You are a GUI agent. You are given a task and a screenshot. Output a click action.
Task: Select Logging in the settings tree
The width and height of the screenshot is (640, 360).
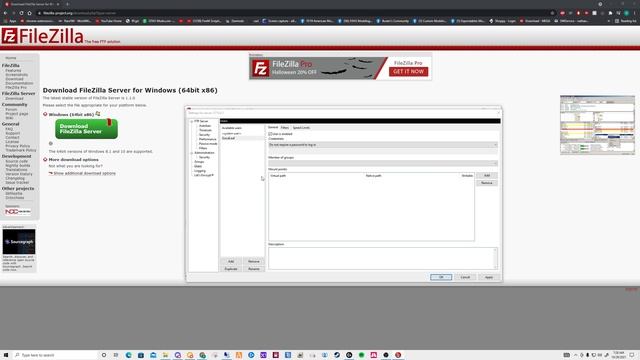[x=200, y=171]
